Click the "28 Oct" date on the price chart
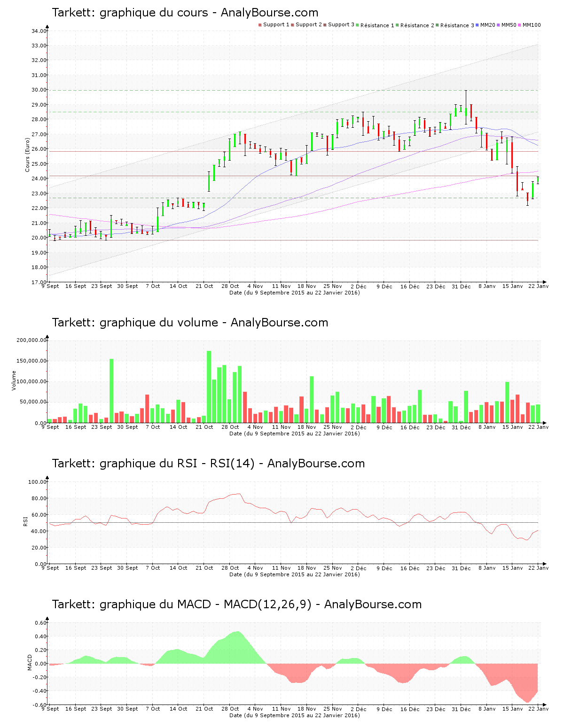 (230, 286)
